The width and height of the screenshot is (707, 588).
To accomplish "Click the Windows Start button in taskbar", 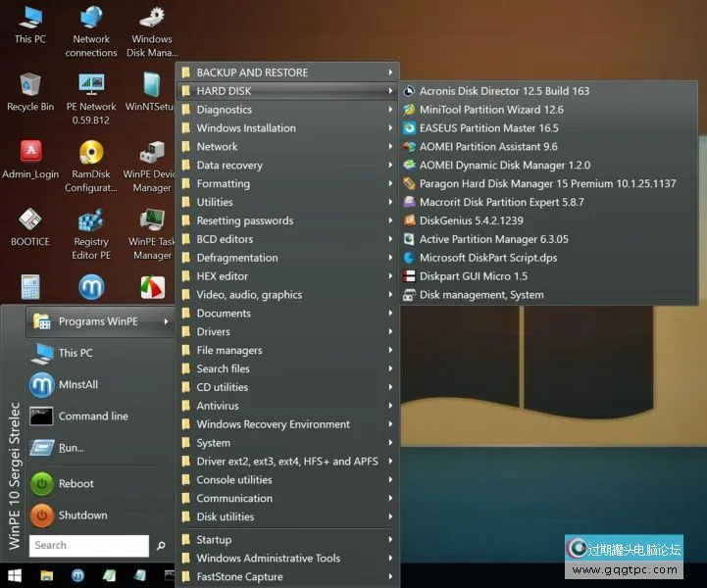I will (15, 575).
